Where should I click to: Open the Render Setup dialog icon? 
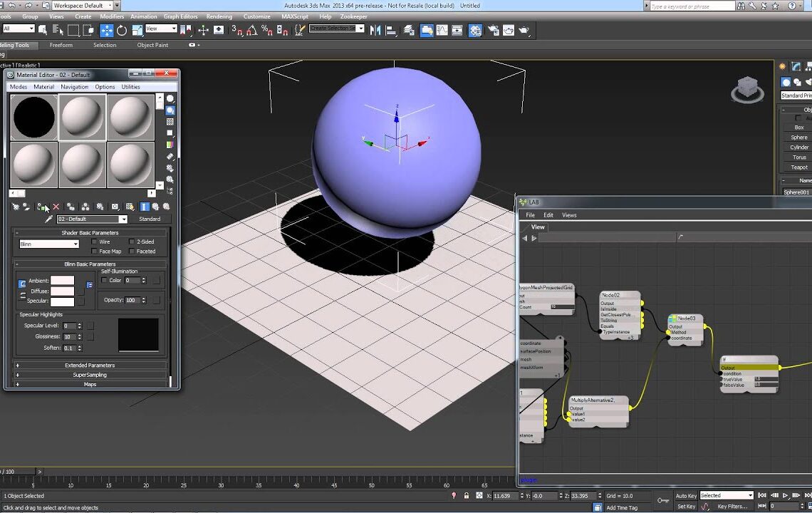coord(493,30)
